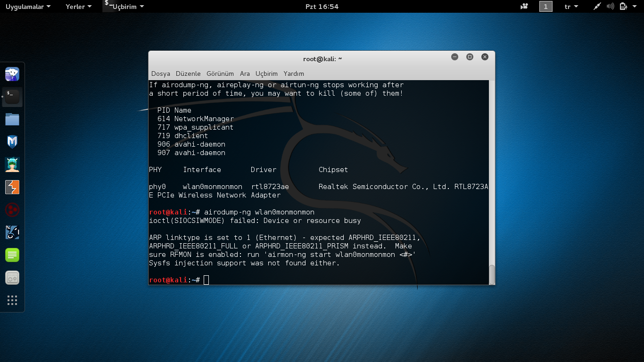This screenshot has width=644, height=362.
Task: Click 'Realtek Semiconductor Co., Ltd.' chipset text
Action: pyautogui.click(x=384, y=187)
